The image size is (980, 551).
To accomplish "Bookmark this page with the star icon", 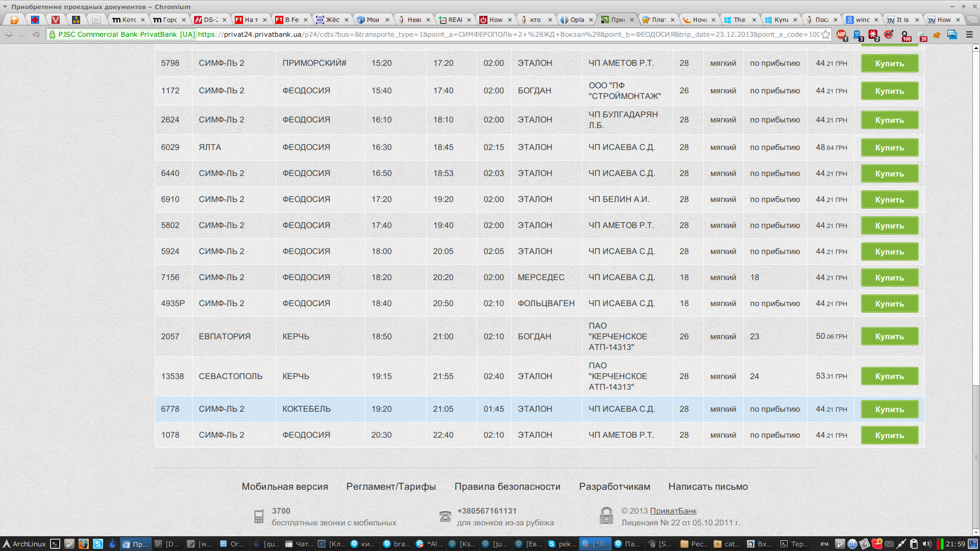I will (x=825, y=35).
